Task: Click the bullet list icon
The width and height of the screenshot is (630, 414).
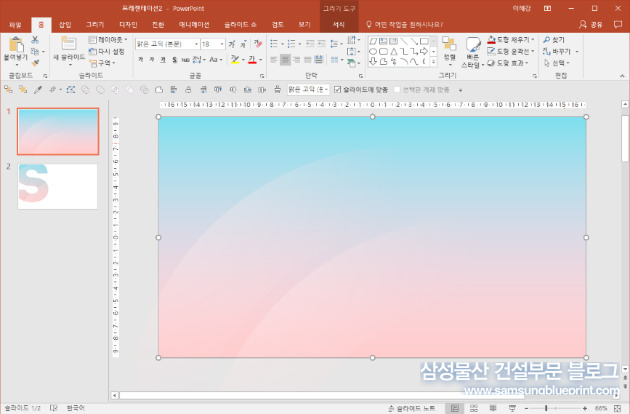Action: [274, 43]
